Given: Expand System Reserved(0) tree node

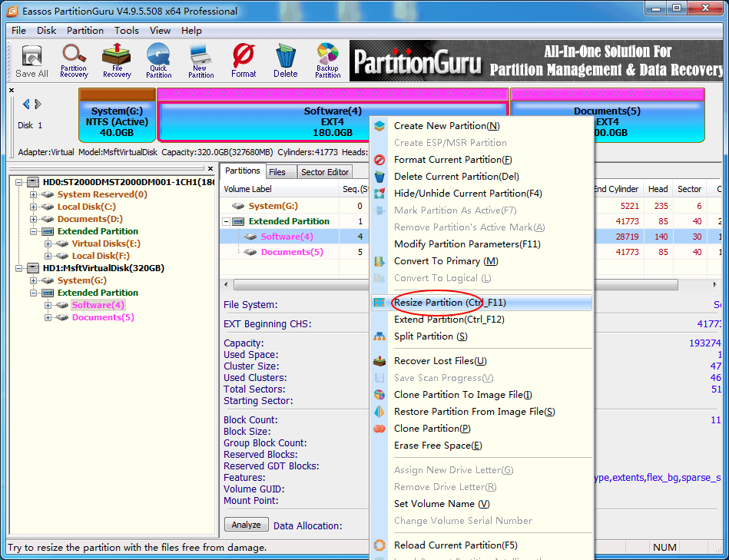Looking at the screenshot, I should click(33, 194).
